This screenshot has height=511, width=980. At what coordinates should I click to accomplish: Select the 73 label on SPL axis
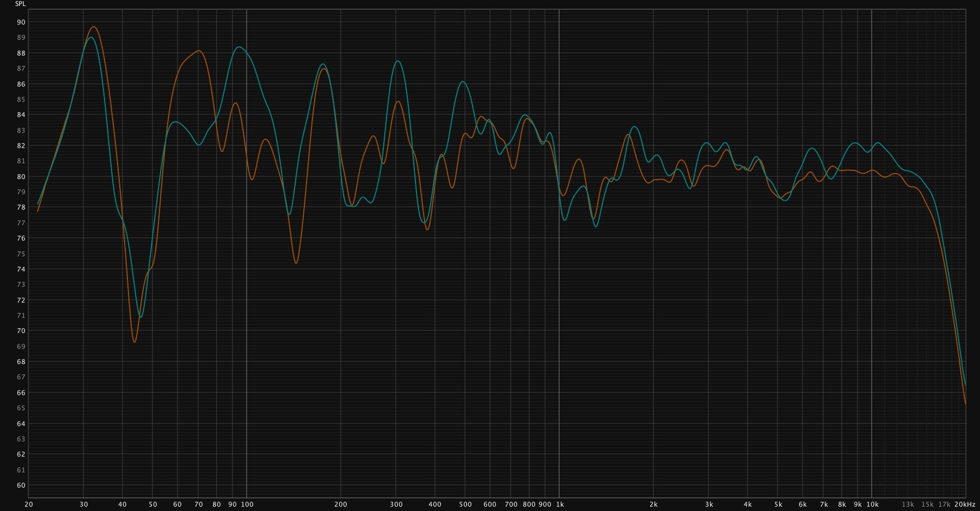pos(21,285)
